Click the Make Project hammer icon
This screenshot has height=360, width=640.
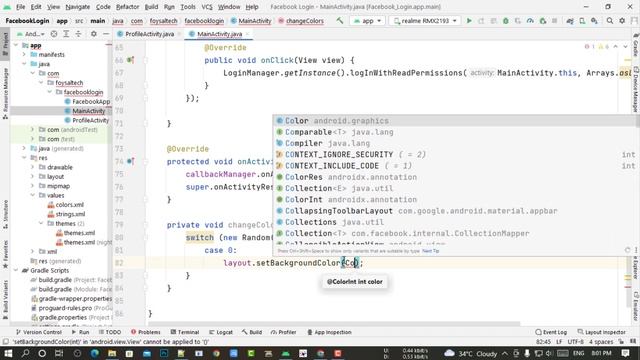point(340,20)
